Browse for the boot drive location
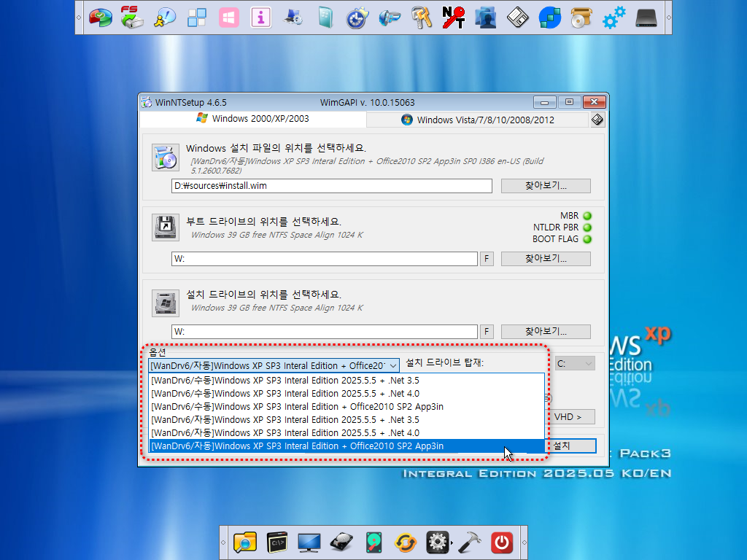 (546, 259)
